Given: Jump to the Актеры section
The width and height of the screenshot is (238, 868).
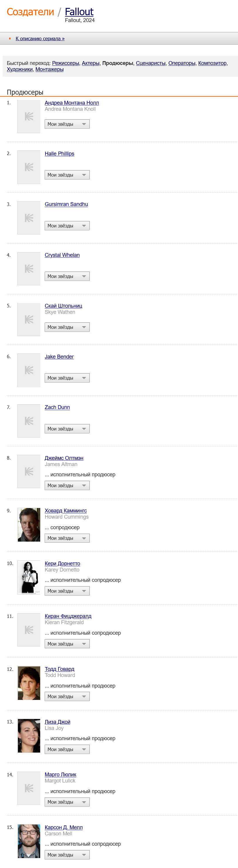Looking at the screenshot, I should [x=91, y=63].
